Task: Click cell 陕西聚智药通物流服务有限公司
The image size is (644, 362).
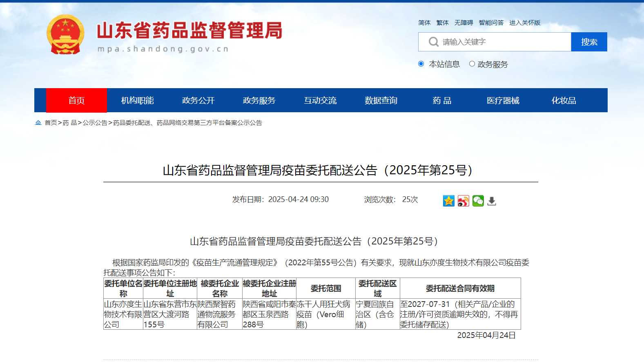Action: (220, 314)
